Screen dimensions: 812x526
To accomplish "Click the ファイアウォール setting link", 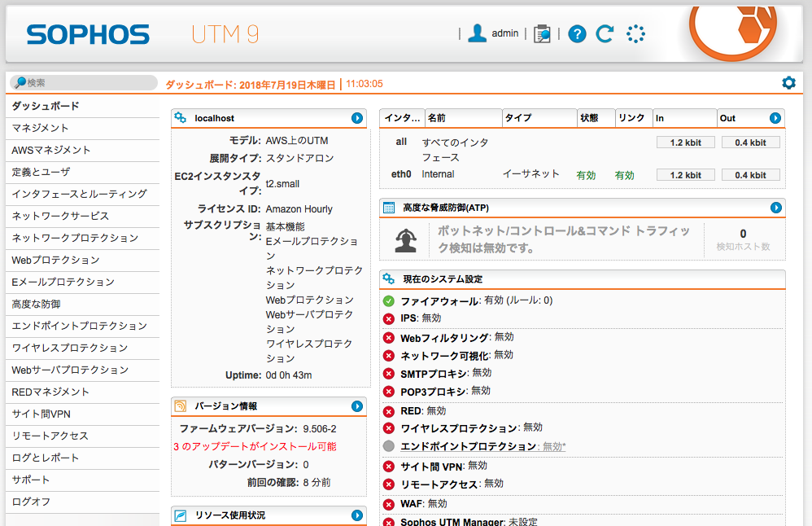I will [x=439, y=301].
